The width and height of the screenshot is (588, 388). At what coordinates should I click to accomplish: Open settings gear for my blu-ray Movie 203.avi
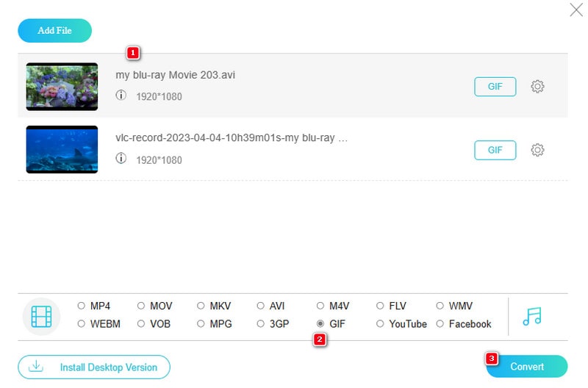coord(537,87)
